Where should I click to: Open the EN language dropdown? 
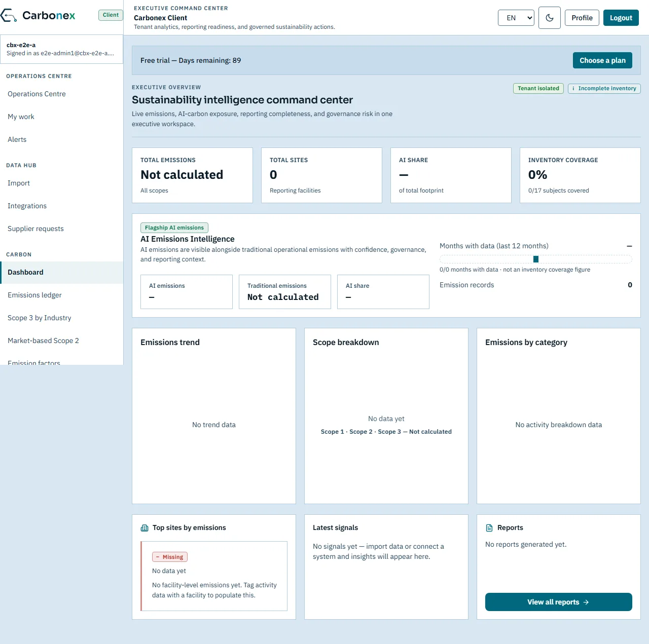point(516,18)
